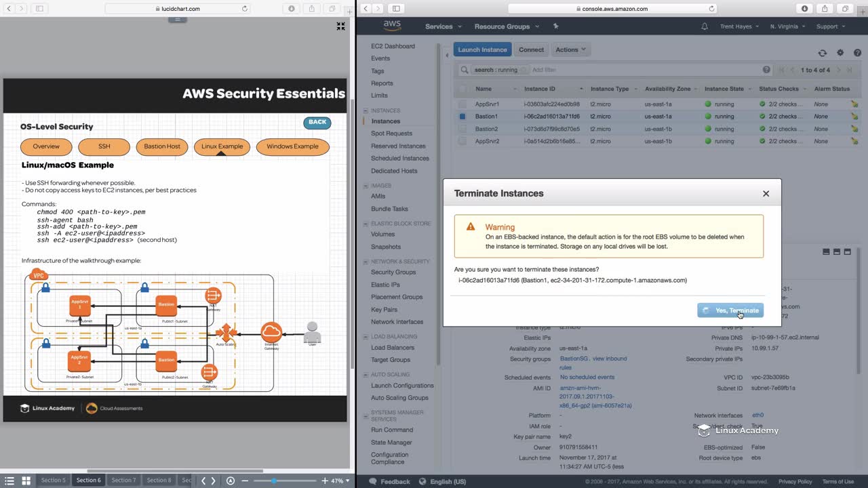Go to the next Lucidchart page arrow
The width and height of the screenshot is (868, 488).
pos(214,481)
